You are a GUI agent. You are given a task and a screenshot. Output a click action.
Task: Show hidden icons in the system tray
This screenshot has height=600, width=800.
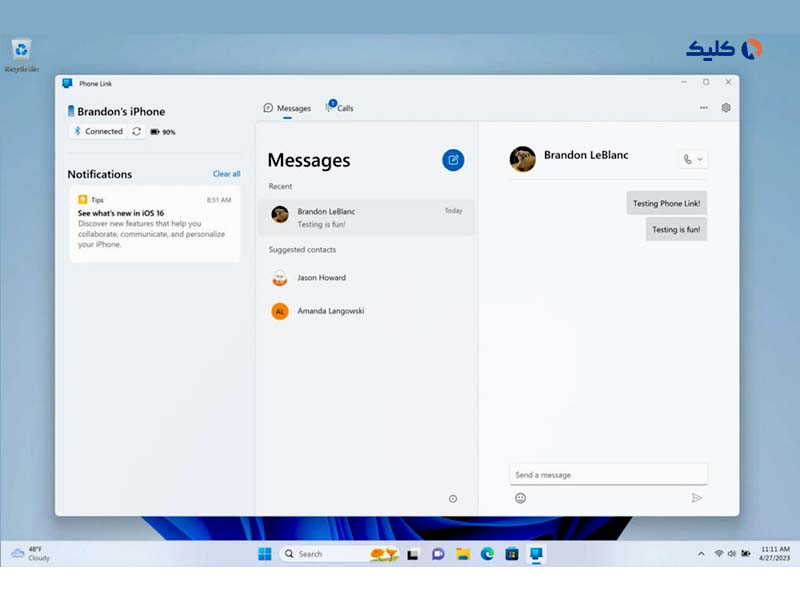[701, 553]
